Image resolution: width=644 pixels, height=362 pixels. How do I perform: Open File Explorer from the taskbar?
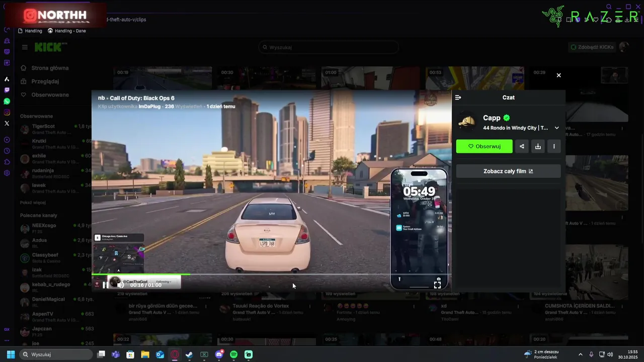click(145, 354)
